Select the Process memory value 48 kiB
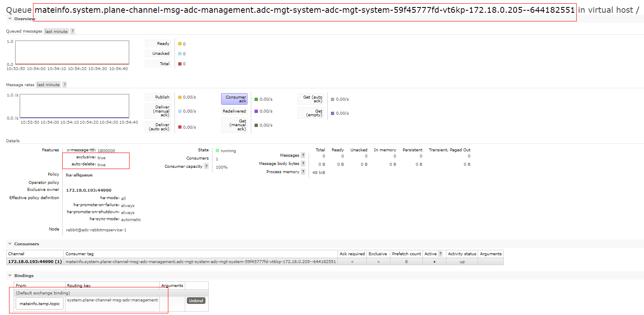Viewport: 644px width, 315px height. [319, 172]
